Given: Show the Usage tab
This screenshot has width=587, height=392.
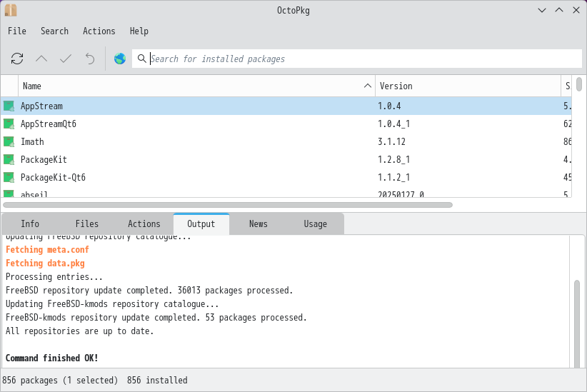Looking at the screenshot, I should pos(315,223).
